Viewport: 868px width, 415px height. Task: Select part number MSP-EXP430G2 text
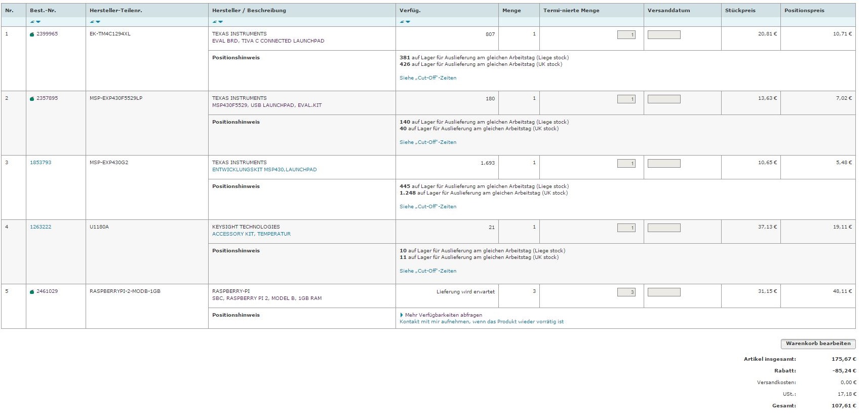click(x=109, y=163)
